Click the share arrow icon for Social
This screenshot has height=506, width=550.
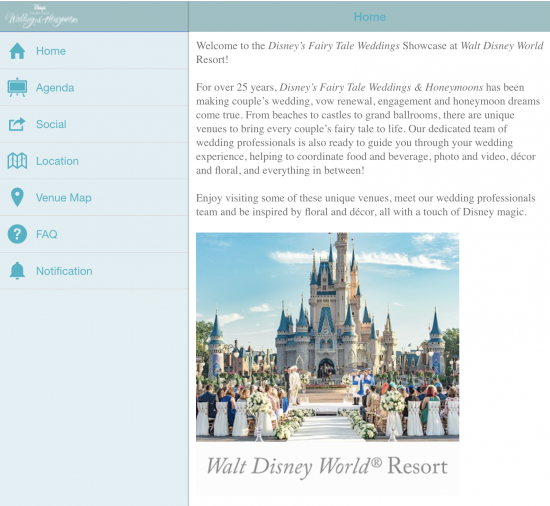click(17, 124)
